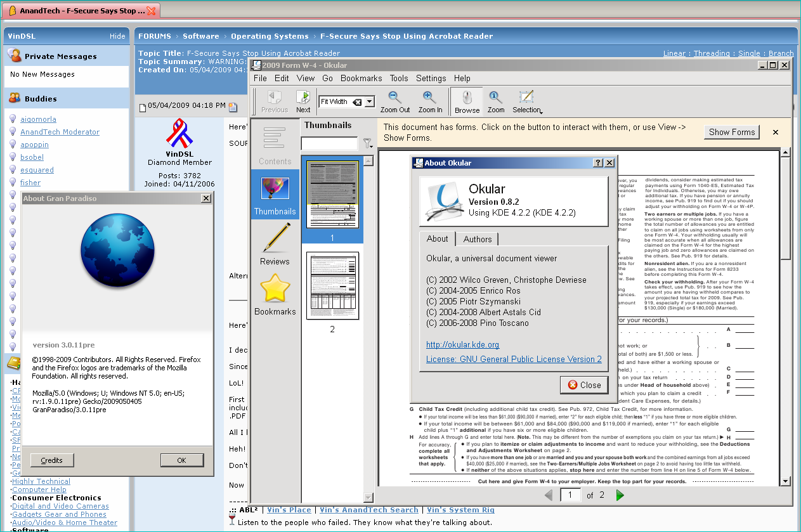The height and width of the screenshot is (532, 801).
Task: Switch to the Authors tab
Action: (478, 239)
